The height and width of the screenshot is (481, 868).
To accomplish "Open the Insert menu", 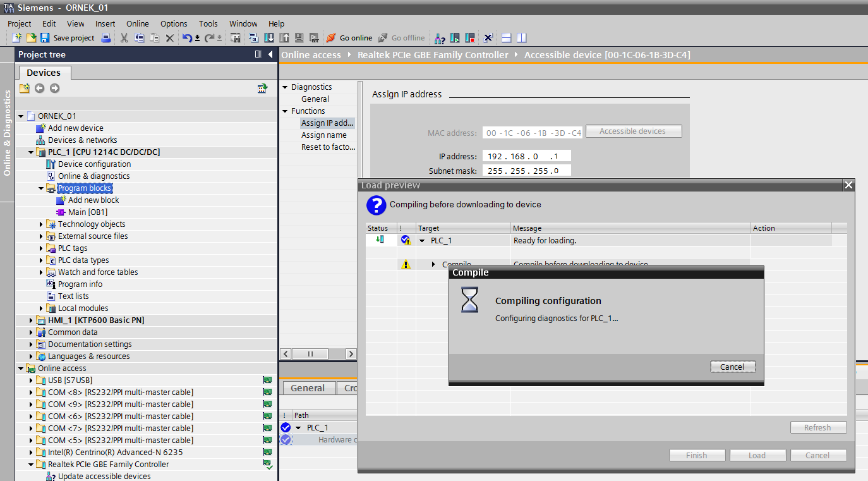I will click(x=105, y=23).
